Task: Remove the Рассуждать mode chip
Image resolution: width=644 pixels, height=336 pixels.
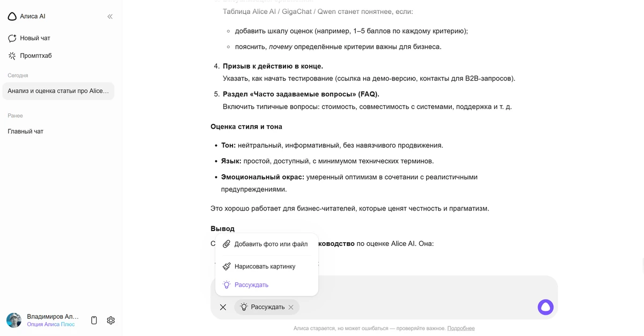Action: (x=291, y=307)
